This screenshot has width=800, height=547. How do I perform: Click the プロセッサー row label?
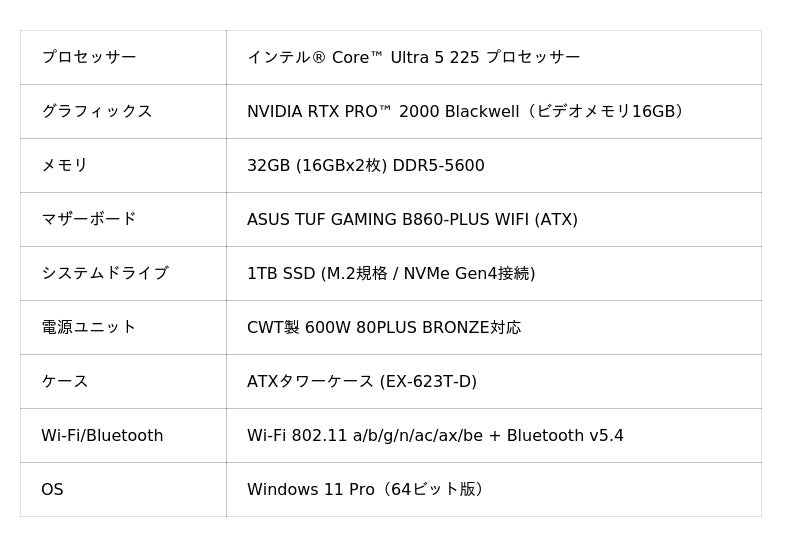(x=88, y=58)
